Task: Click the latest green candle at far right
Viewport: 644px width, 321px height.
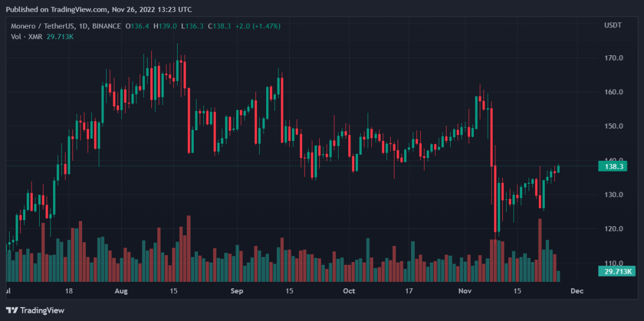Action: tap(559, 169)
